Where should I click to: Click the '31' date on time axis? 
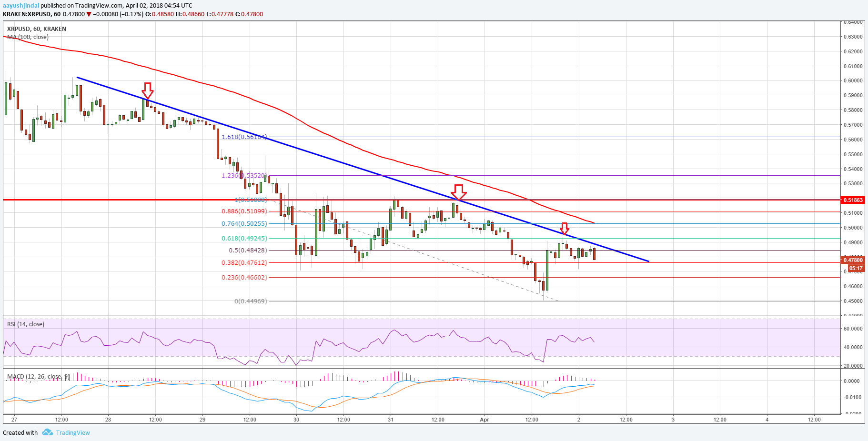pyautogui.click(x=391, y=420)
